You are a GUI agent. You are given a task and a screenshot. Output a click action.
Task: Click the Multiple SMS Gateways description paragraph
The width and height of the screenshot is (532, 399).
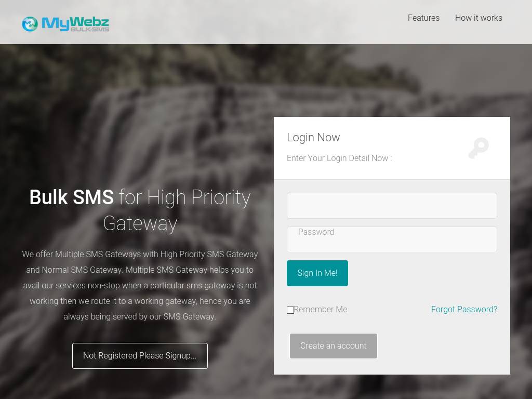pos(140,285)
